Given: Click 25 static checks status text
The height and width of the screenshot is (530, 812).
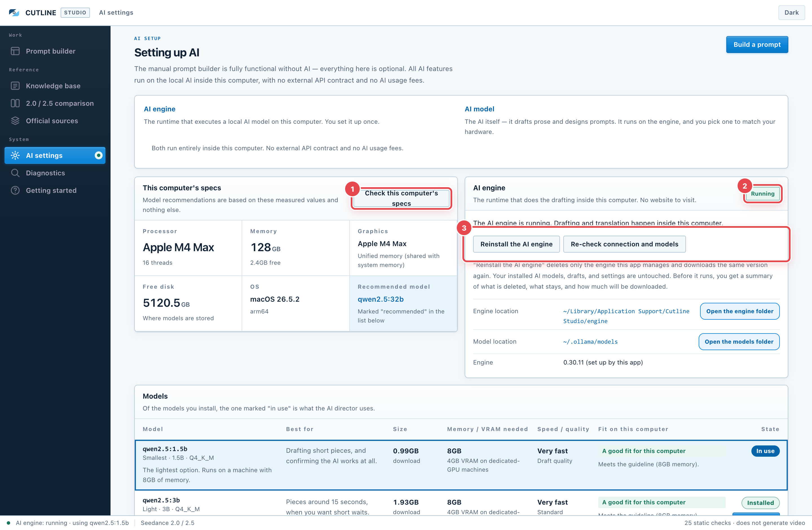Looking at the screenshot, I should [744, 523].
